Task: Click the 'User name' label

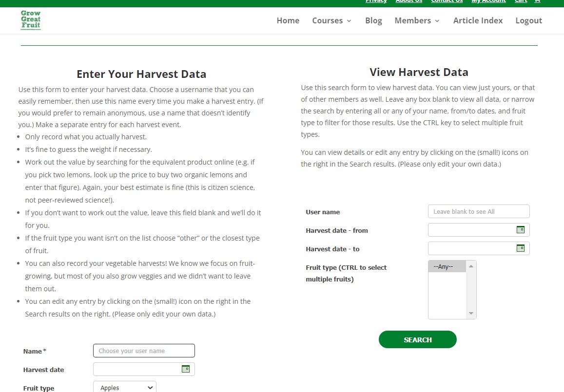Action: (x=323, y=212)
